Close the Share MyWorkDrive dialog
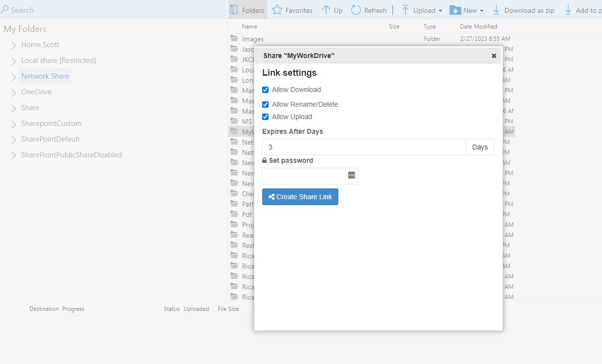 click(x=494, y=56)
